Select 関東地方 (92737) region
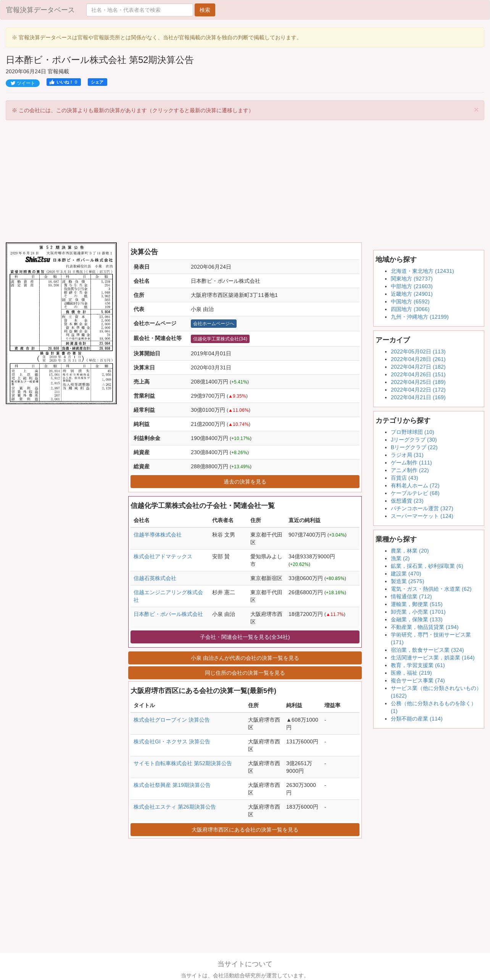The image size is (490, 980). coord(411,279)
